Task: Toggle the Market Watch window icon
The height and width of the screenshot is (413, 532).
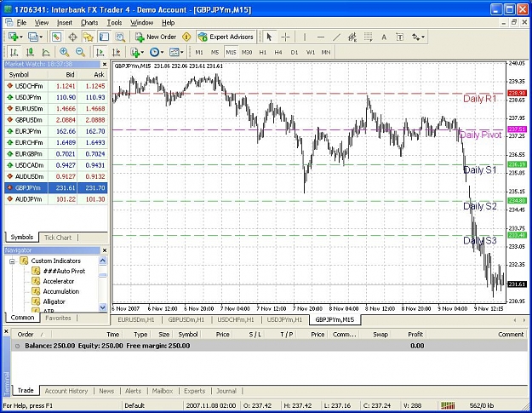Action: (x=56, y=37)
